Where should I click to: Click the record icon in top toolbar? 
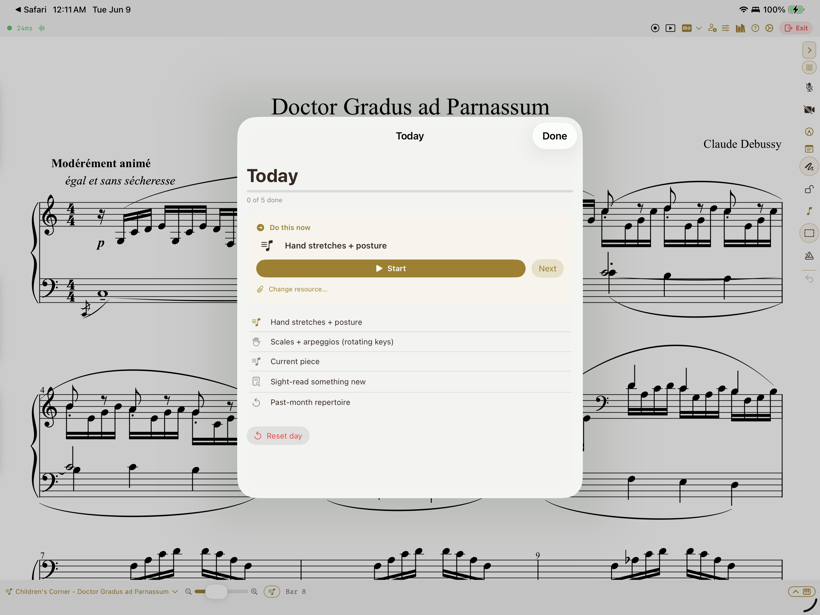655,28
